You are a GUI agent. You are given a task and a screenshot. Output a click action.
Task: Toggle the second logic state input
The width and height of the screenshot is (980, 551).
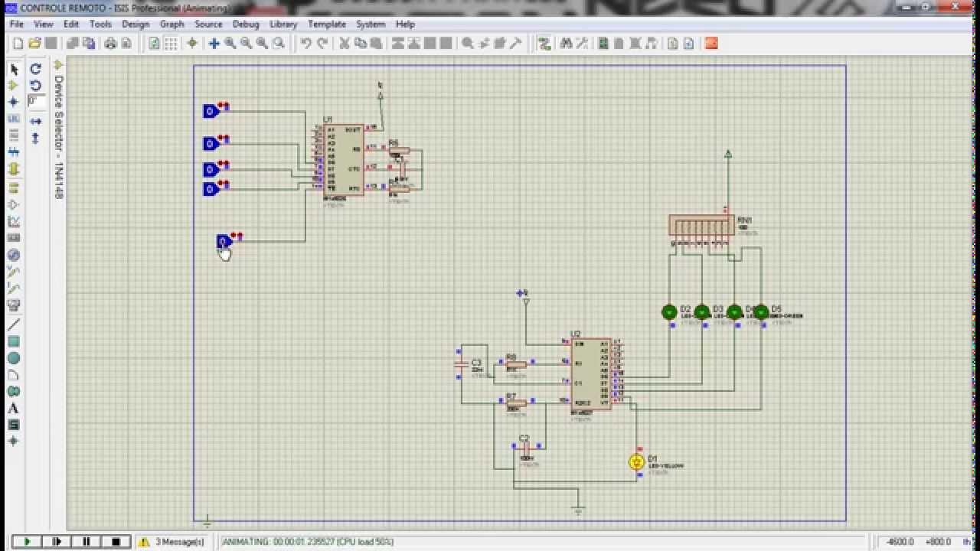coord(211,143)
